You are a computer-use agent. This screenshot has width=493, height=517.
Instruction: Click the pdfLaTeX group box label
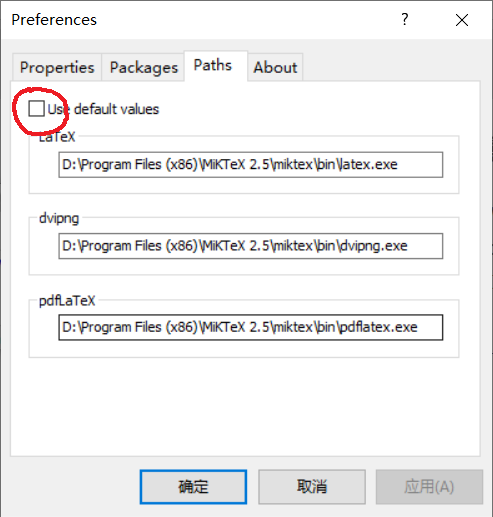(67, 301)
